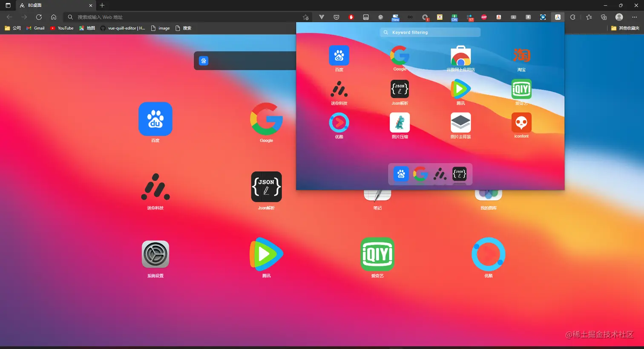Image resolution: width=644 pixels, height=349 pixels.
Task: Open Taobao (淘宝) icon in popup
Action: [521, 55]
